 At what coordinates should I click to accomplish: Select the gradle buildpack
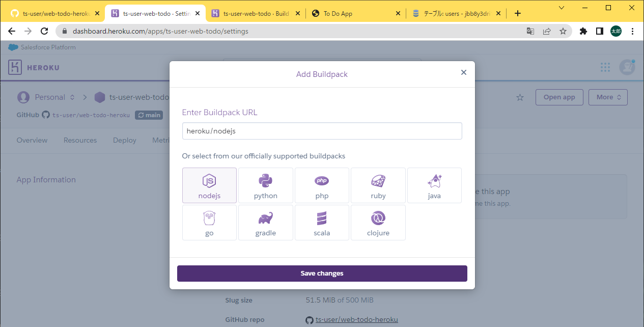(266, 223)
